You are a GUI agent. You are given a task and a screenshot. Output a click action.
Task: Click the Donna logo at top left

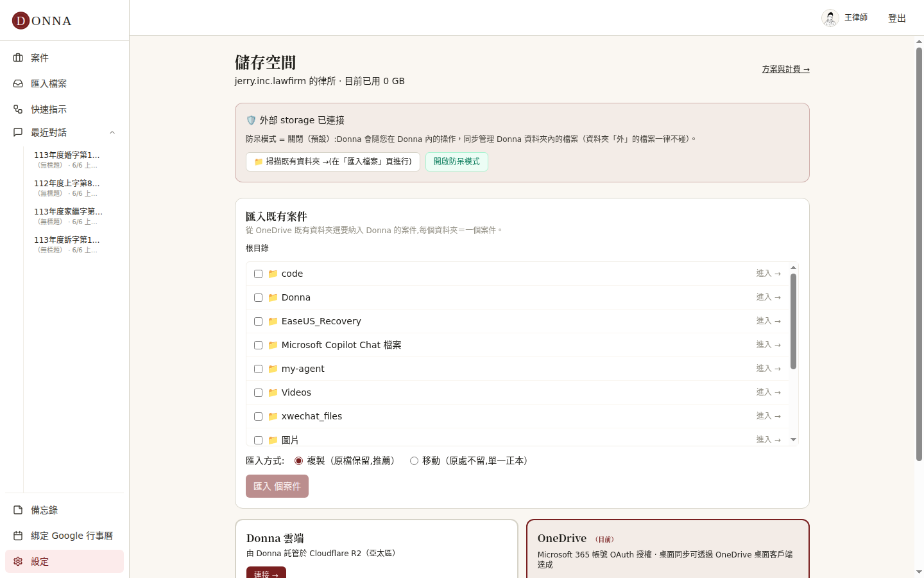pos(42,21)
